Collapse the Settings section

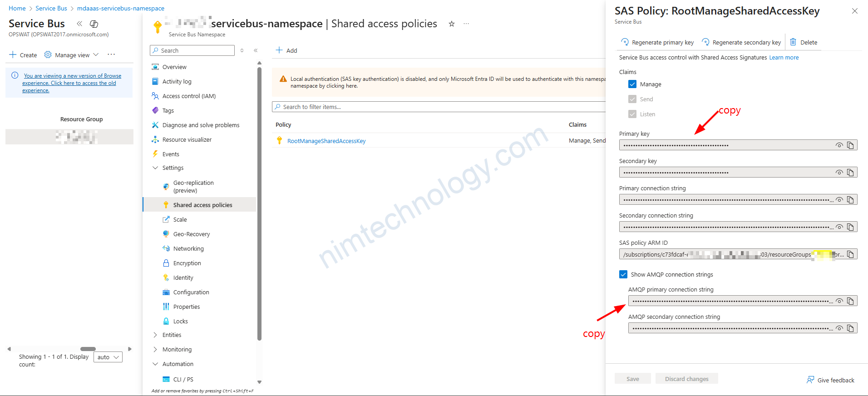[155, 168]
